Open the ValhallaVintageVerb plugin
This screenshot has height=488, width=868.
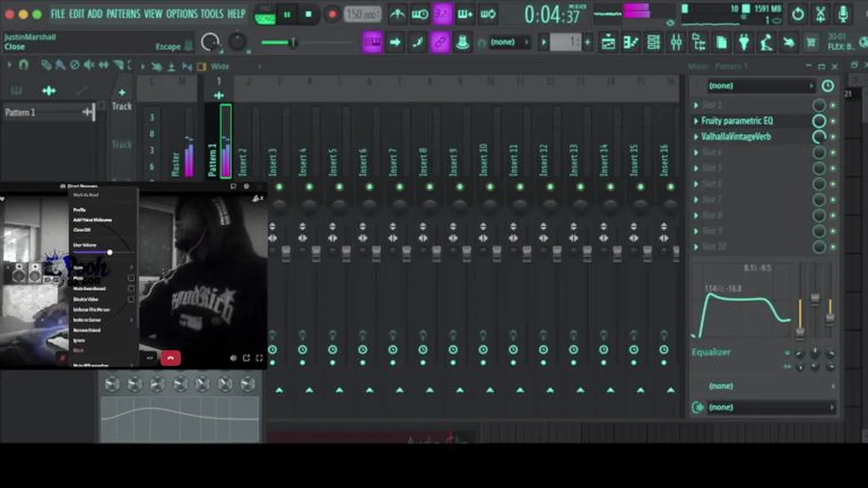pyautogui.click(x=736, y=136)
